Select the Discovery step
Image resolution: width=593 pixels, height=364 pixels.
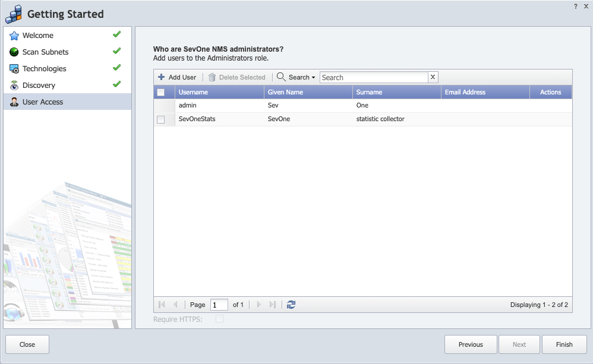[68, 86]
